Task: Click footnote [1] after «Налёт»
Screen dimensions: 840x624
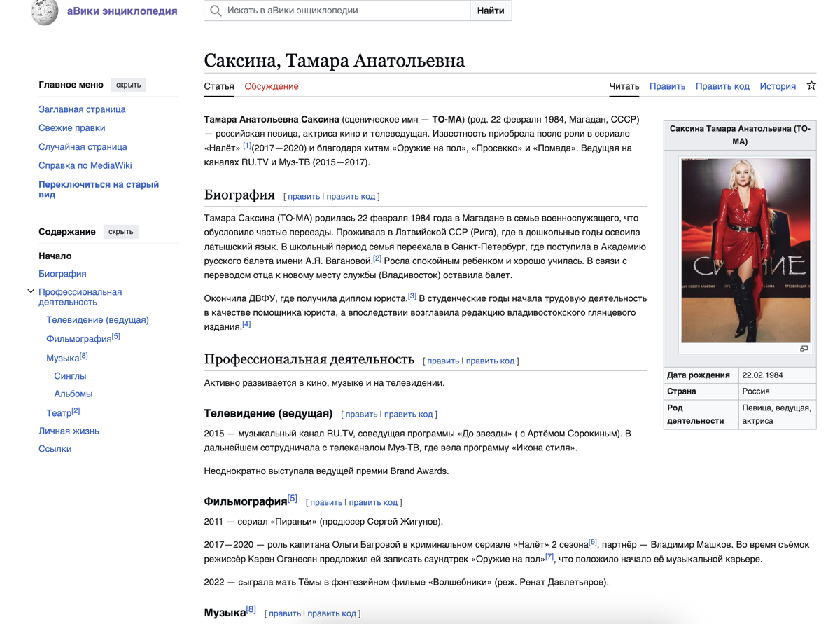Action: pyautogui.click(x=248, y=144)
